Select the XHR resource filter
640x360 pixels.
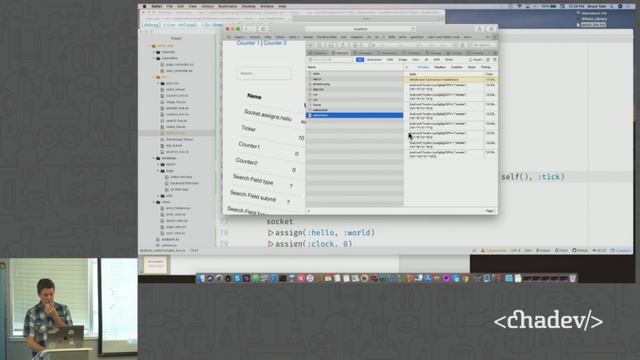click(436, 60)
